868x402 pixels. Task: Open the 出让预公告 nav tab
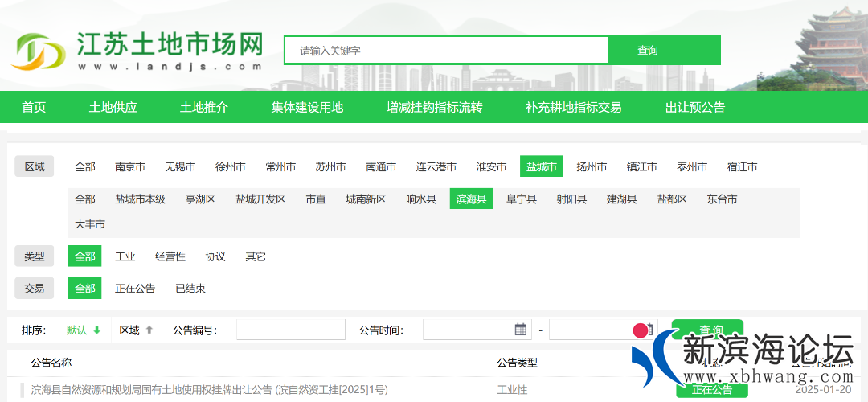pyautogui.click(x=695, y=107)
